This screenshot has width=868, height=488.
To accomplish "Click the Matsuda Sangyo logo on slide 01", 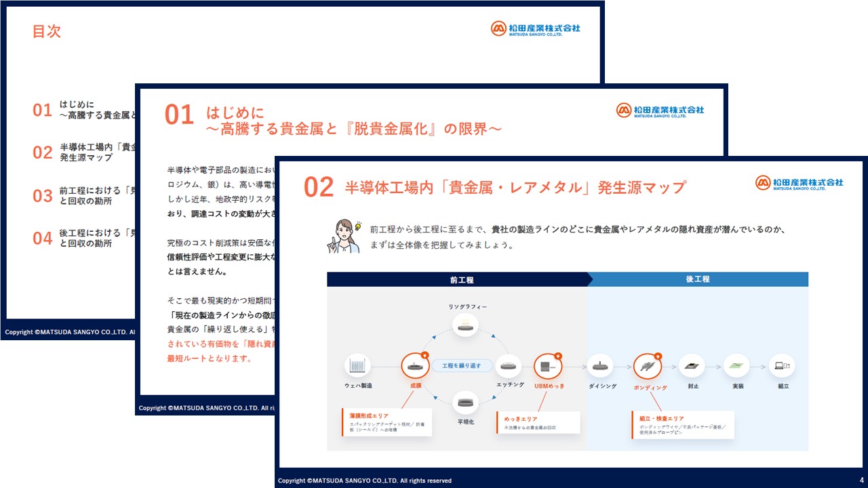I will click(x=660, y=110).
